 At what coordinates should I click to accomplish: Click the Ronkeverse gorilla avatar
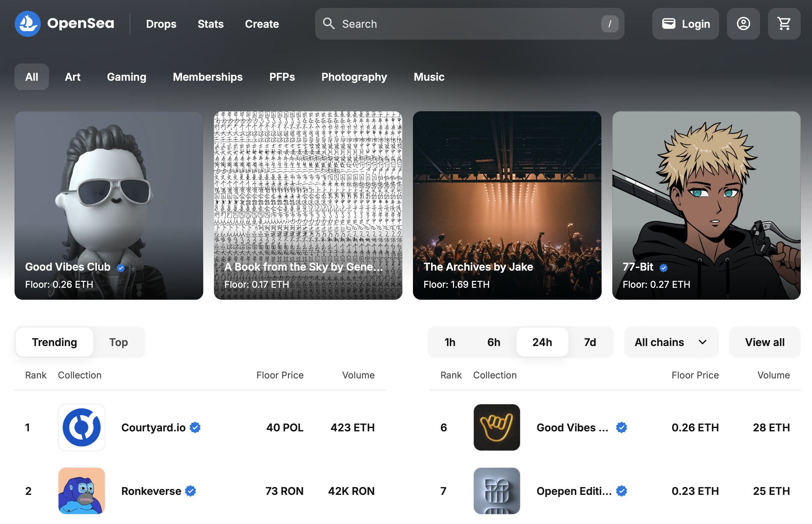click(82, 491)
